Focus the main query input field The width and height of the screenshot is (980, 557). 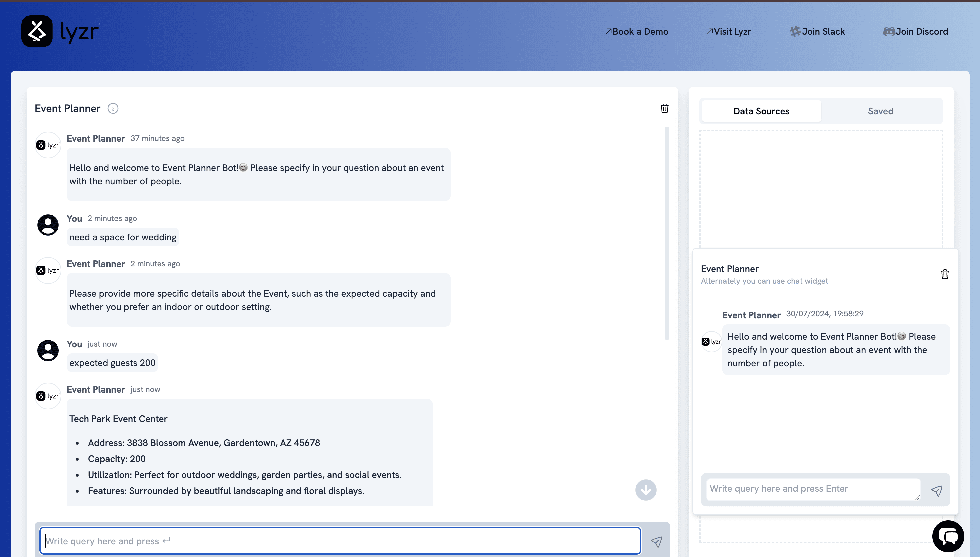click(340, 541)
